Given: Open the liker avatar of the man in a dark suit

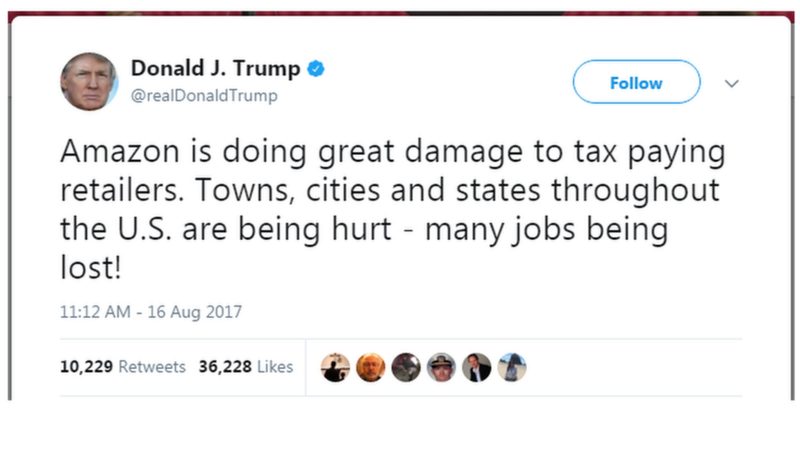Looking at the screenshot, I should click(477, 367).
